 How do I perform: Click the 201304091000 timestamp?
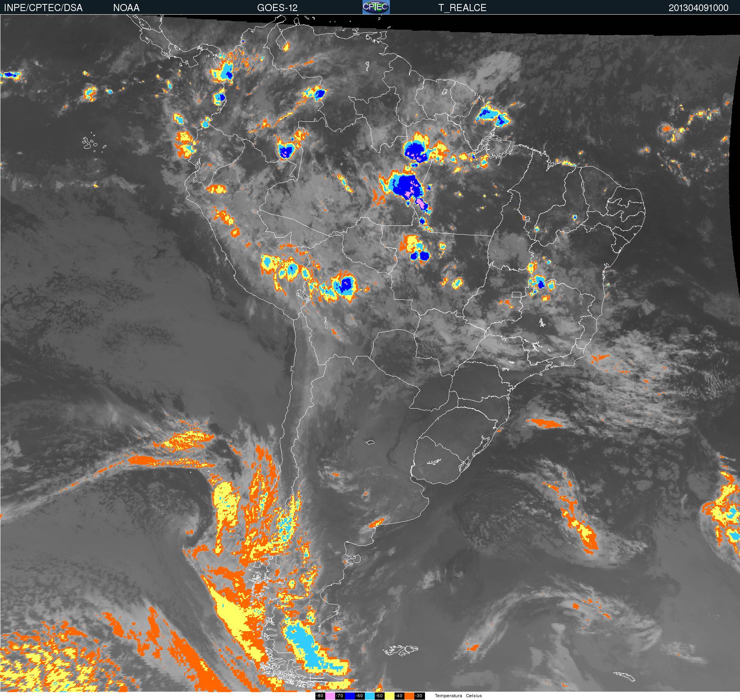pos(698,8)
